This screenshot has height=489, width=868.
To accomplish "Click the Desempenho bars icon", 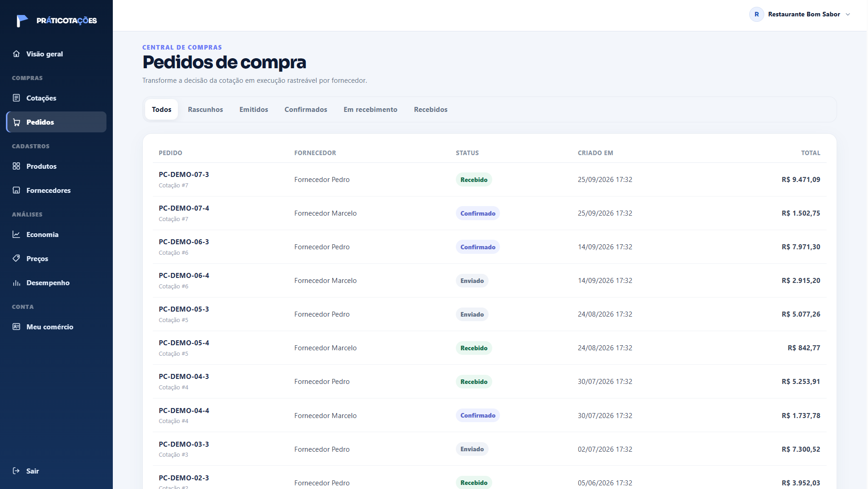I will pos(16,282).
